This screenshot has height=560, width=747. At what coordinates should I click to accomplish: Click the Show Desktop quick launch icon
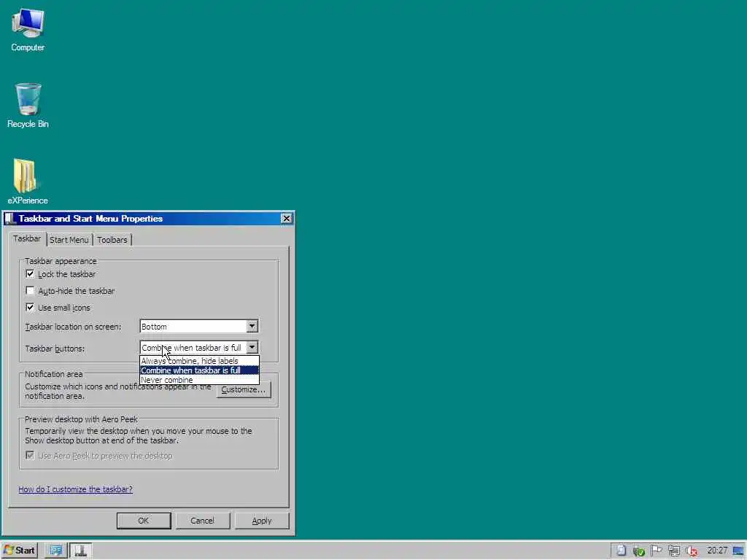pos(55,551)
